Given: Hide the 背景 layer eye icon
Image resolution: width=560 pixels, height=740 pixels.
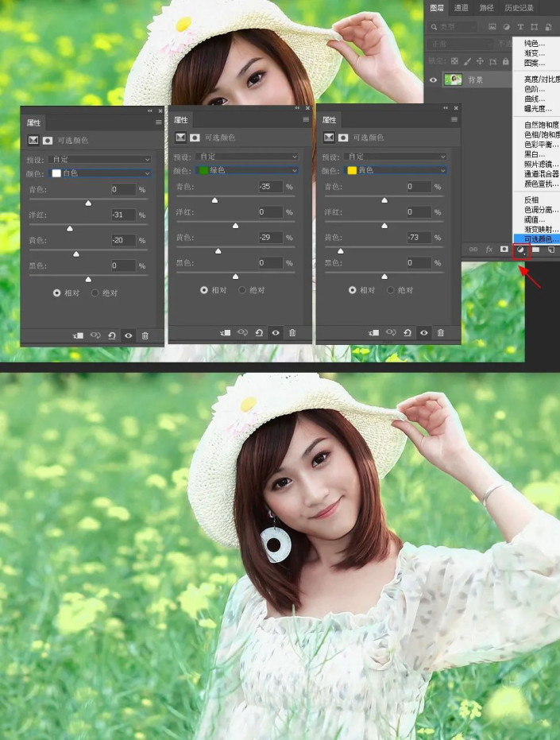Looking at the screenshot, I should (433, 79).
